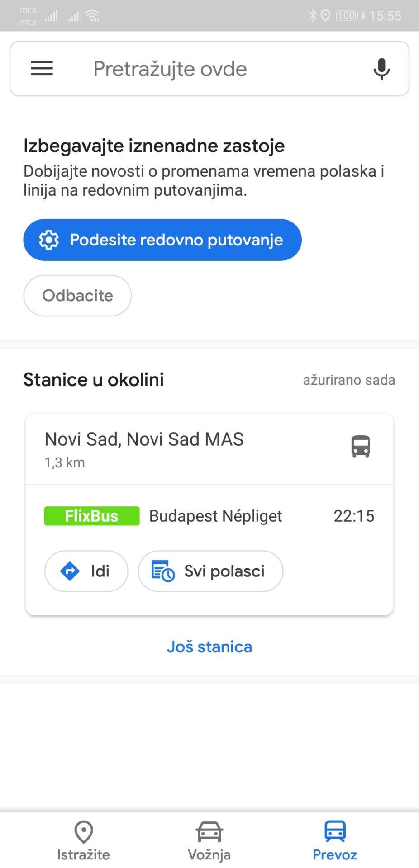Screen dimensions: 419x868
Task: Click the departures schedule clock icon
Action: pos(163,571)
